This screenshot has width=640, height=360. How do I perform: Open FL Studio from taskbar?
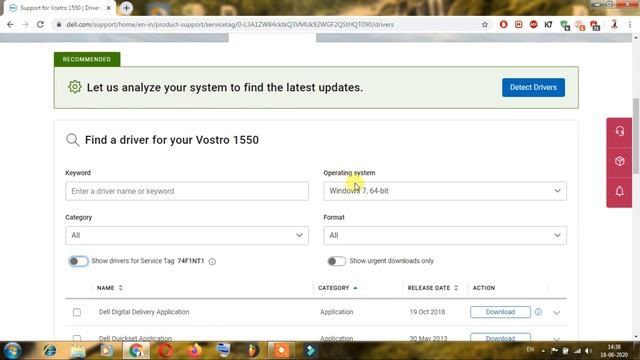tap(253, 350)
